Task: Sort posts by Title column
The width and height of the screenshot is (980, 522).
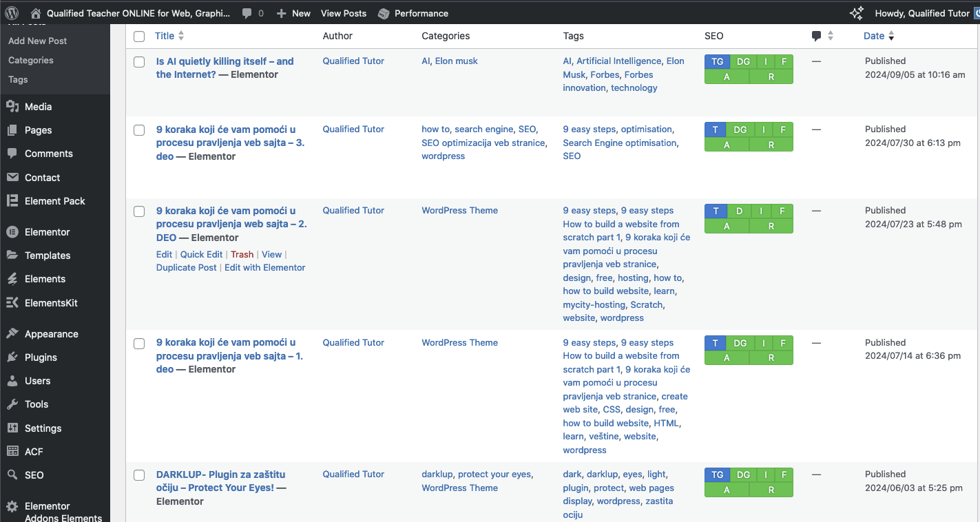Action: [x=165, y=36]
